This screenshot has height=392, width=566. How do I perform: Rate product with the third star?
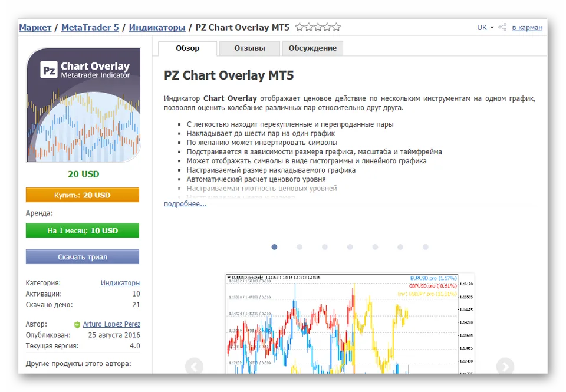coord(318,27)
